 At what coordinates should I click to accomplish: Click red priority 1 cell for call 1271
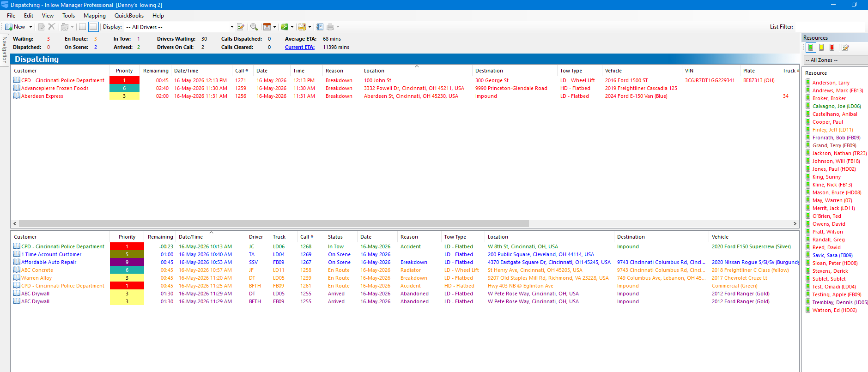click(124, 80)
